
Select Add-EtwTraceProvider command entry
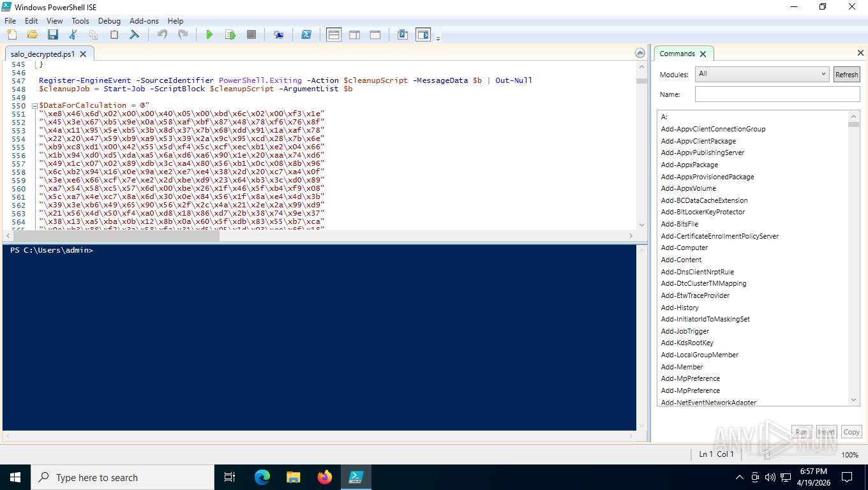[x=695, y=295]
